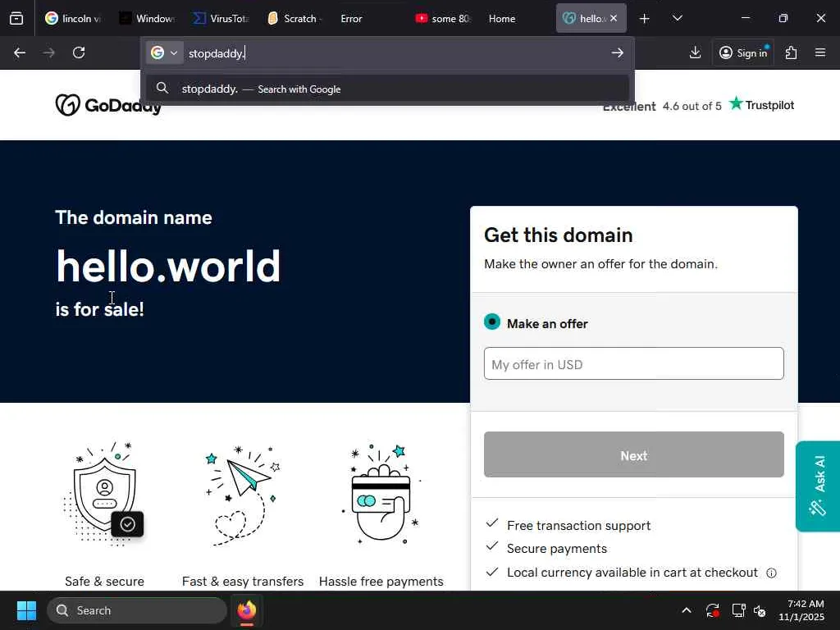Open a new tab with the plus button
This screenshot has width=840, height=630.
[645, 19]
